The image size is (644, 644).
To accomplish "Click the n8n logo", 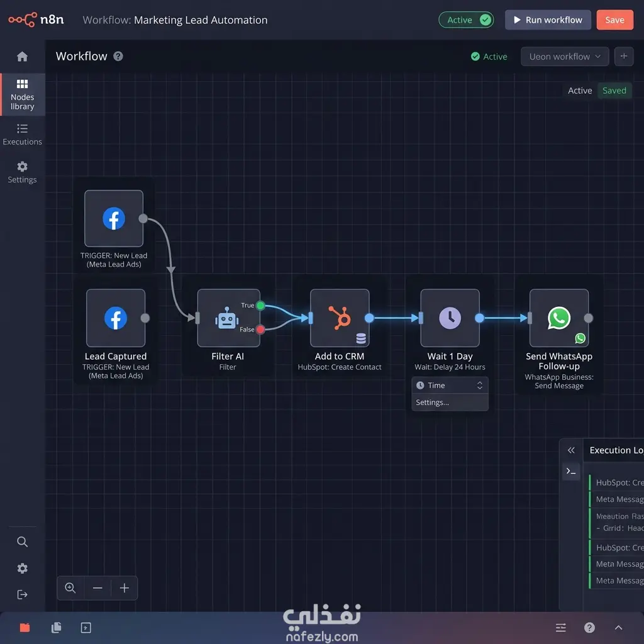I will click(36, 19).
